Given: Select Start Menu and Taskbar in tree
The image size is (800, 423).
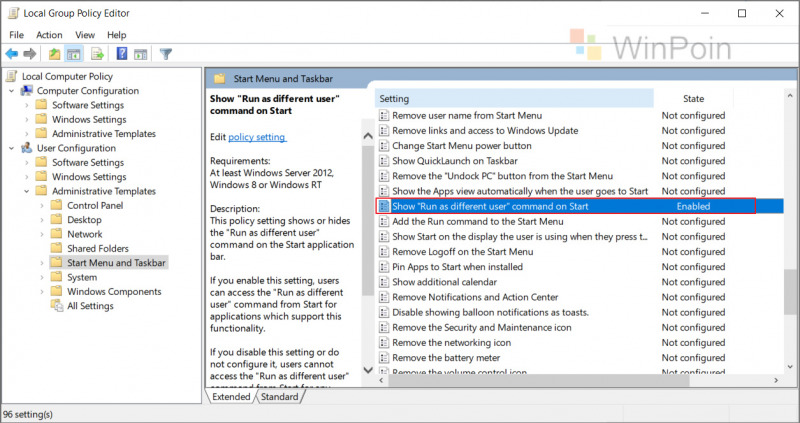Looking at the screenshot, I should [116, 263].
